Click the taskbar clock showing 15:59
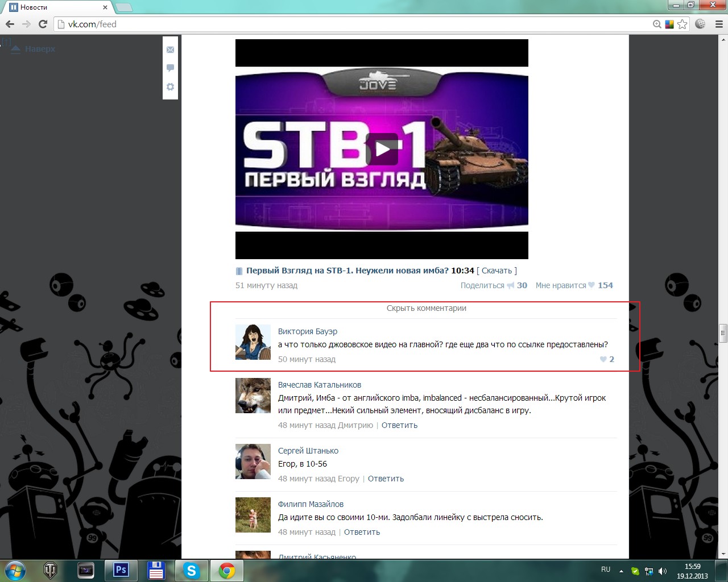This screenshot has width=728, height=582. tap(692, 571)
